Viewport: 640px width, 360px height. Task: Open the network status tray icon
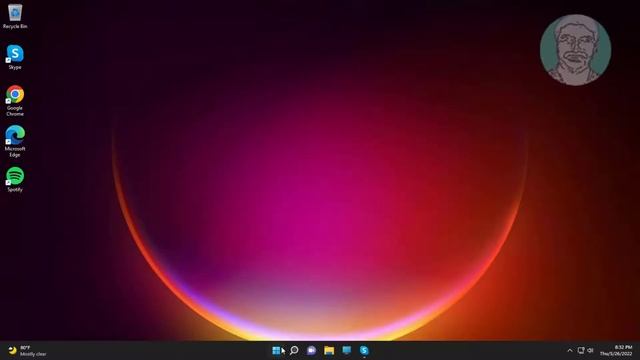click(x=581, y=350)
